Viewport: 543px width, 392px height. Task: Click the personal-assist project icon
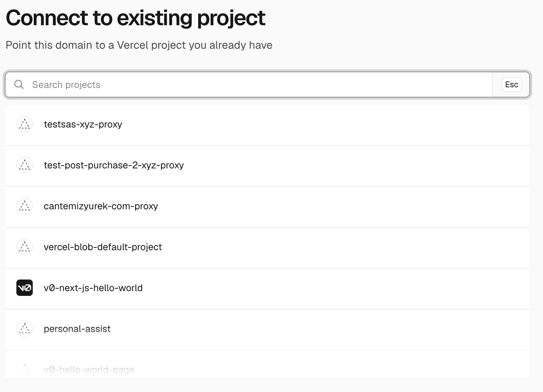click(x=25, y=329)
